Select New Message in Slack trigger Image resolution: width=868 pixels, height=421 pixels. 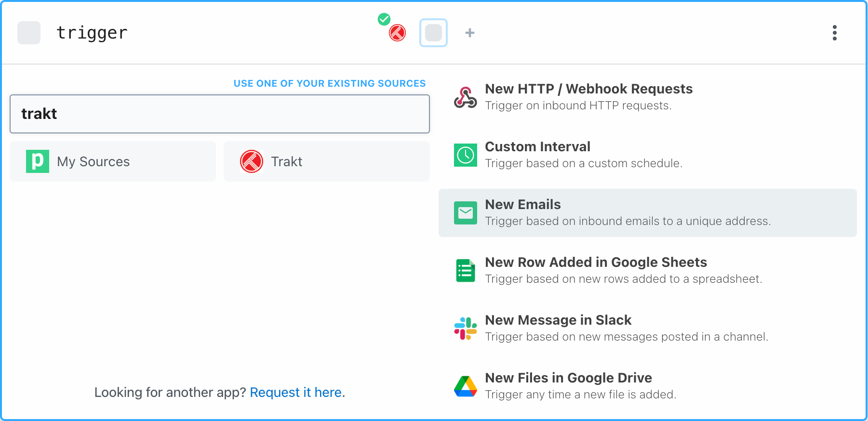click(648, 329)
